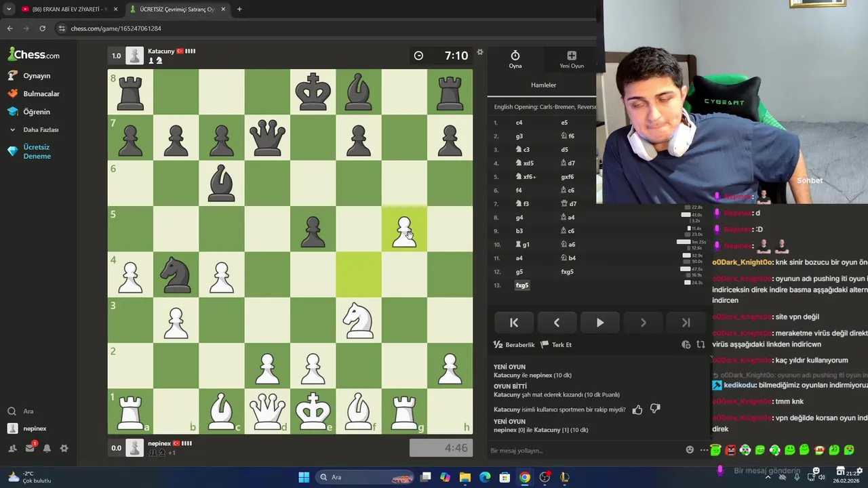Open Microsoft Edge from the taskbar

click(x=485, y=477)
